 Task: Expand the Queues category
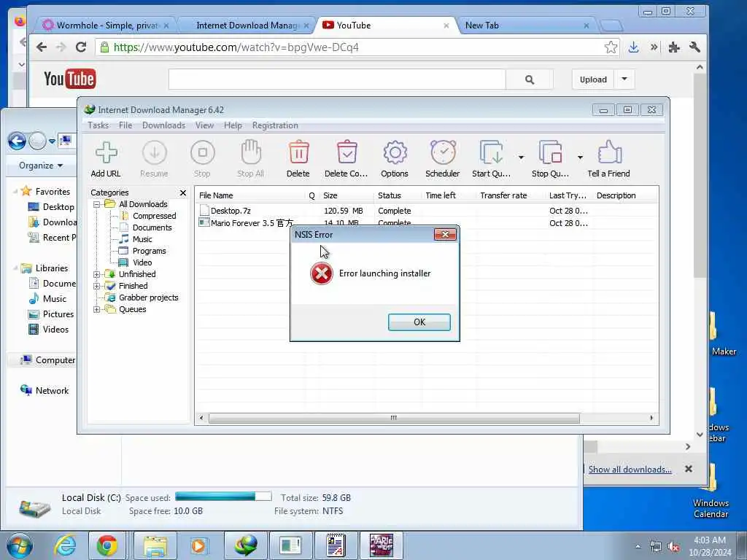[97, 309]
